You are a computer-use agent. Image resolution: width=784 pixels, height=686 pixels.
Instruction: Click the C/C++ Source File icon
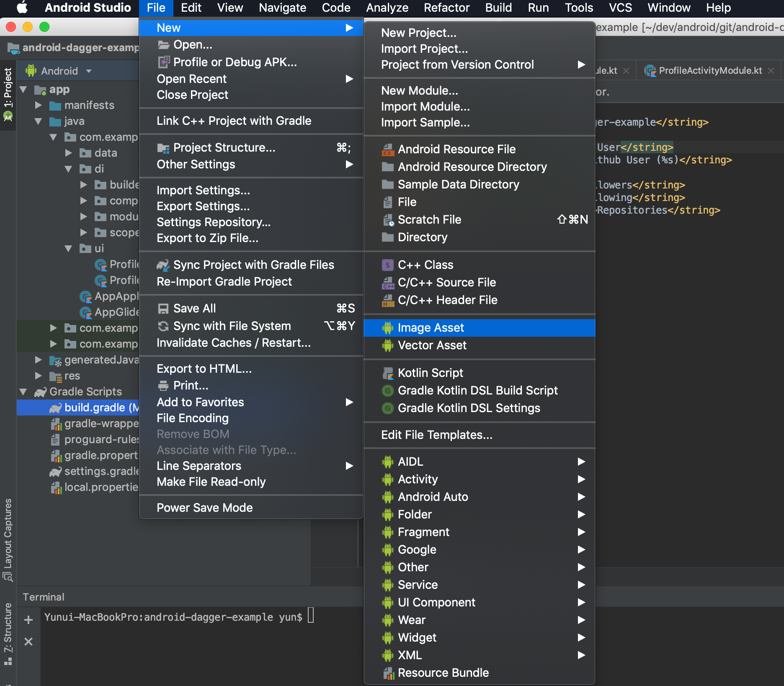pos(388,283)
